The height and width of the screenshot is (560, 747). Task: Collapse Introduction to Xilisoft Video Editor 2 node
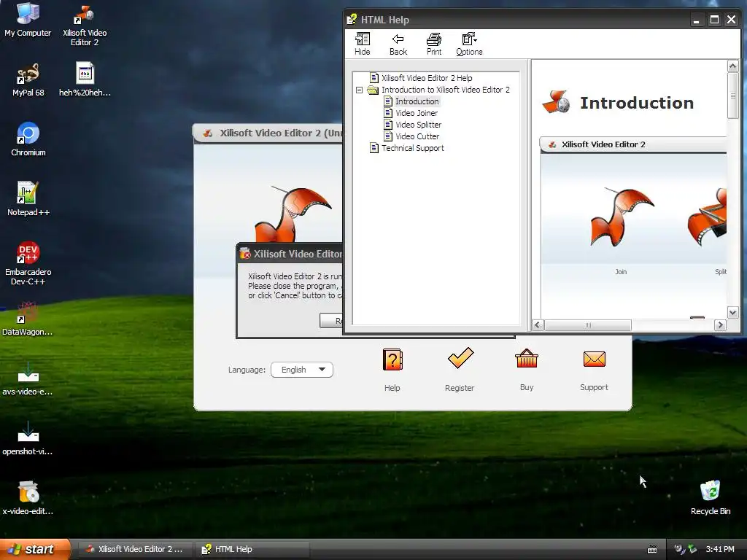[359, 90]
